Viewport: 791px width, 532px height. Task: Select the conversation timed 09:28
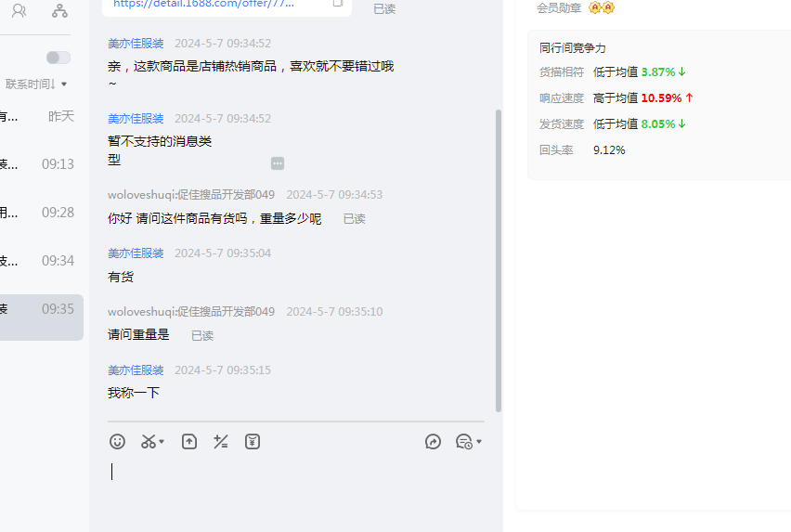pos(42,213)
